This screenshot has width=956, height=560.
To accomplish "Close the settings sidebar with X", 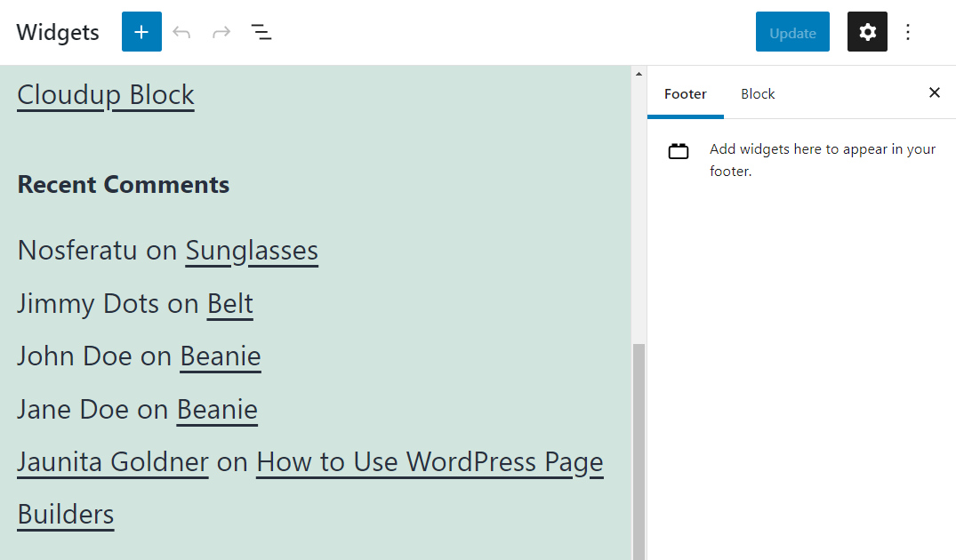I will pos(934,92).
